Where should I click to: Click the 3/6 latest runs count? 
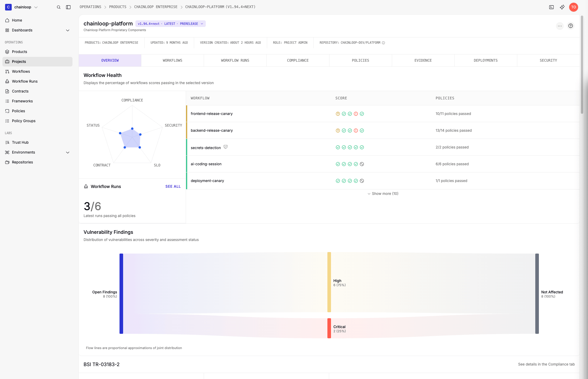click(x=92, y=206)
